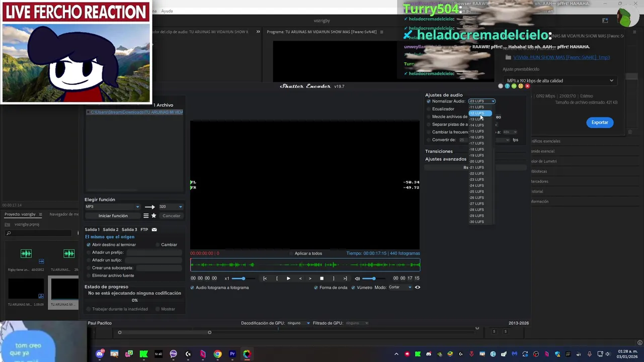
Task: Open the FTP output tab
Action: click(x=144, y=230)
